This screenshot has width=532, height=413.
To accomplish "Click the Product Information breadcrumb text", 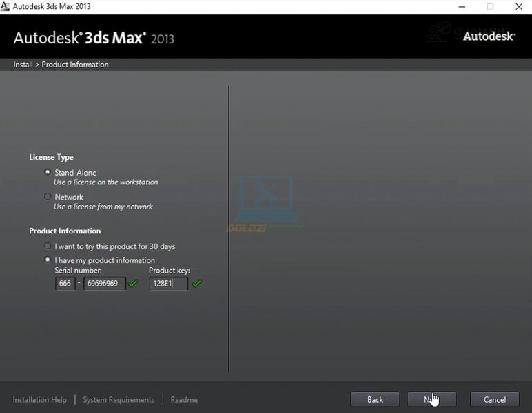I will click(75, 65).
